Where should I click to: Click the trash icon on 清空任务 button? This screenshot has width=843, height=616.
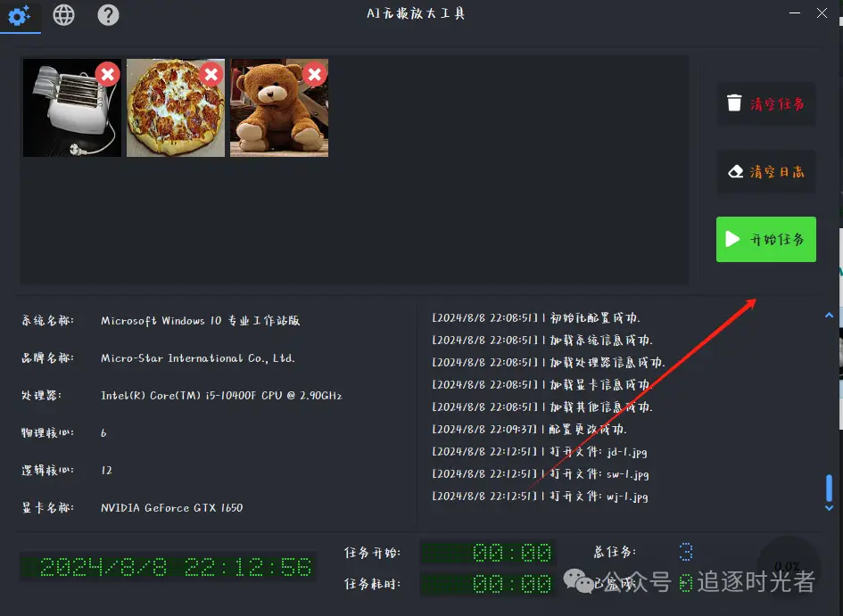[736, 104]
